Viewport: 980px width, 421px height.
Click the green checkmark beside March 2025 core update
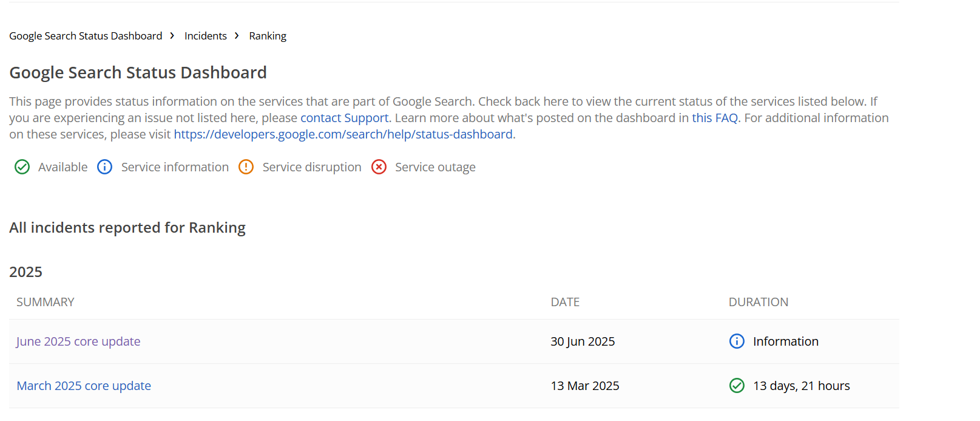tap(736, 385)
